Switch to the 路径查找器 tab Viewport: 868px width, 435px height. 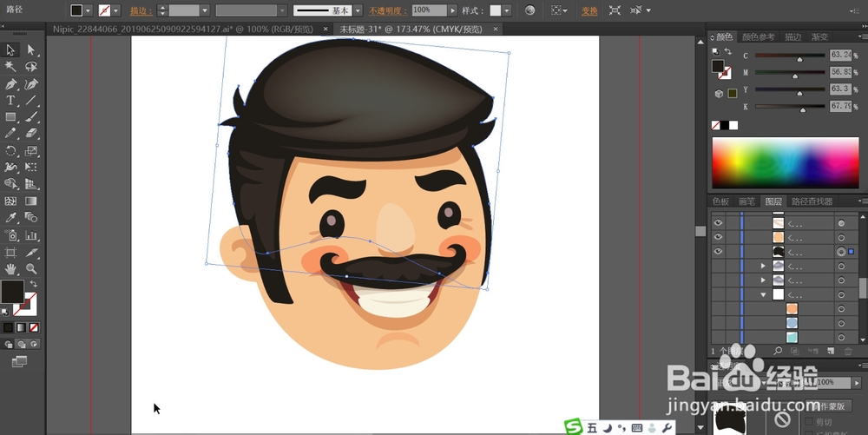coord(812,201)
